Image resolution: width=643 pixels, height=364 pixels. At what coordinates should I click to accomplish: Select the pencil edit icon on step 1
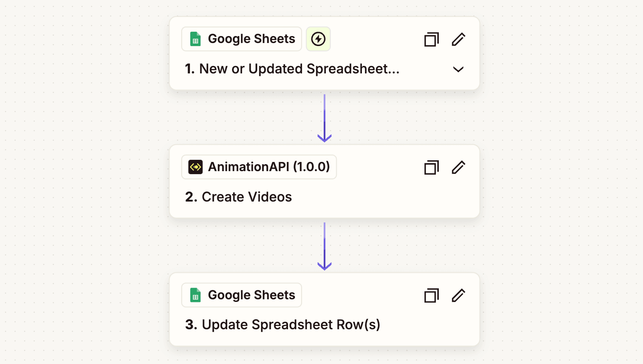pyautogui.click(x=458, y=39)
